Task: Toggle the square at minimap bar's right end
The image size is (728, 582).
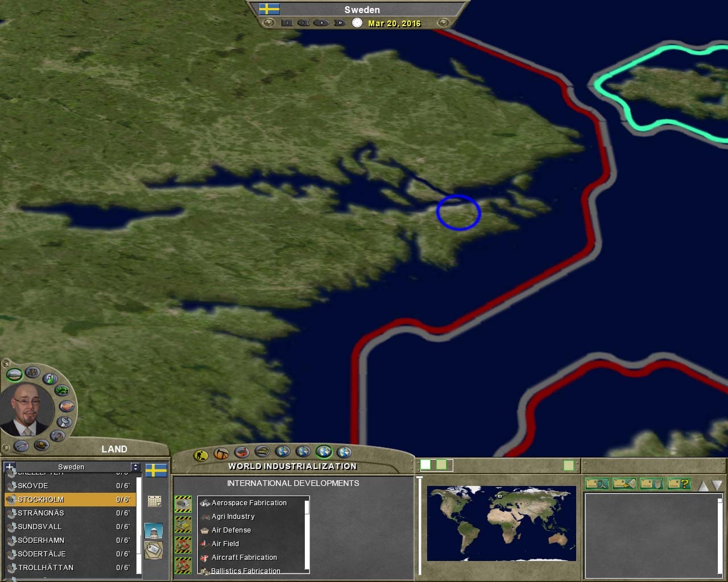Action: coord(568,465)
